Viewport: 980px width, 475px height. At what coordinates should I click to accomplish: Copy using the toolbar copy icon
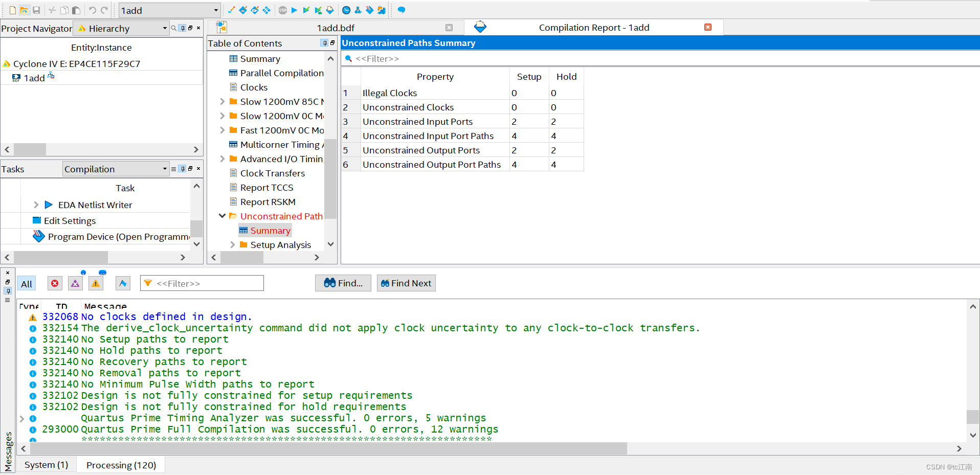coord(64,10)
